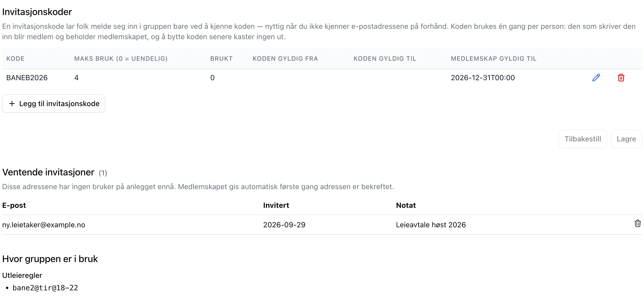The width and height of the screenshot is (644, 302).
Task: Click the Hvor gruppen er i bruk heading
Action: coord(50,259)
